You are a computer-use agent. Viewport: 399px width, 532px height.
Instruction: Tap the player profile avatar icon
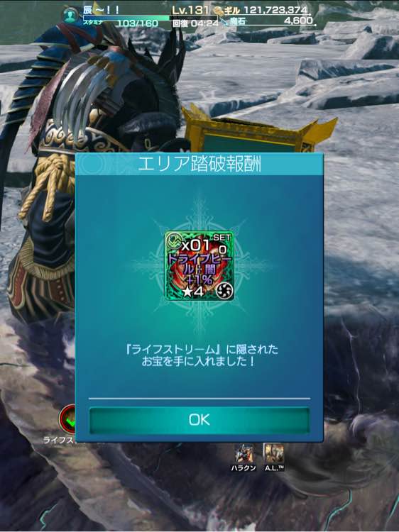[x=70, y=15]
